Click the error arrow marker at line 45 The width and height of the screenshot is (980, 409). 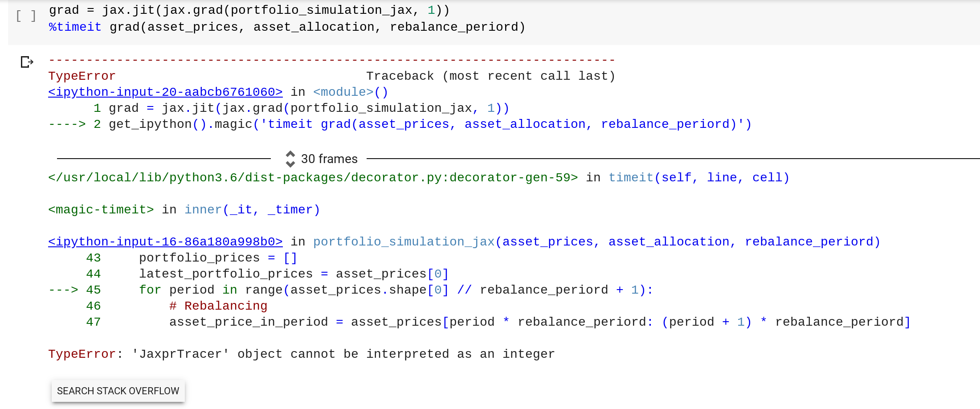(65, 290)
